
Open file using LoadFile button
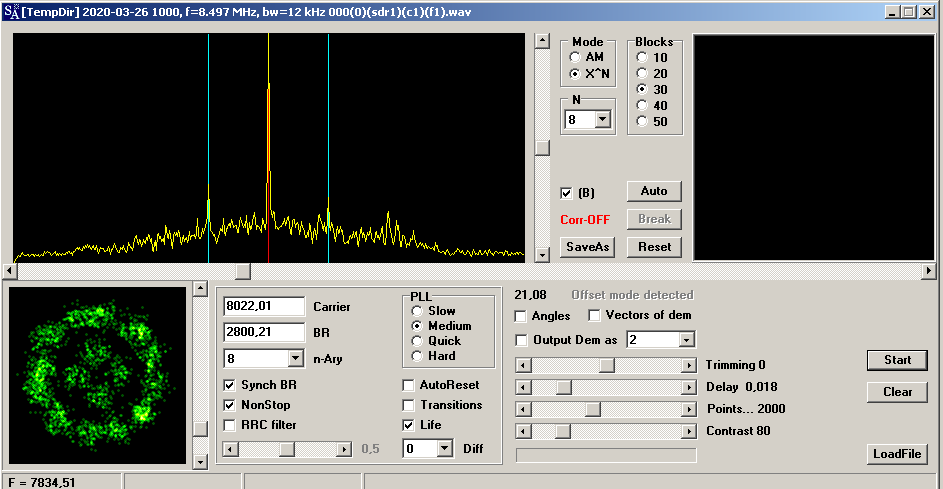[897, 454]
